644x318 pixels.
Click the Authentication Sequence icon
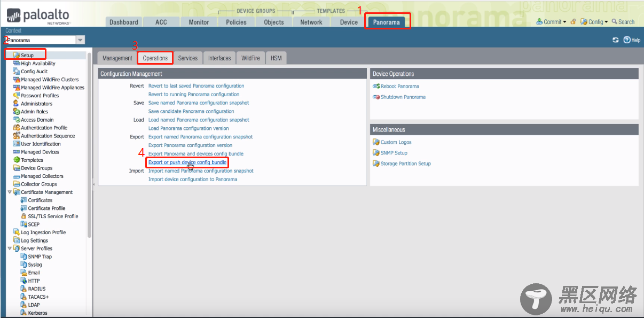(17, 136)
